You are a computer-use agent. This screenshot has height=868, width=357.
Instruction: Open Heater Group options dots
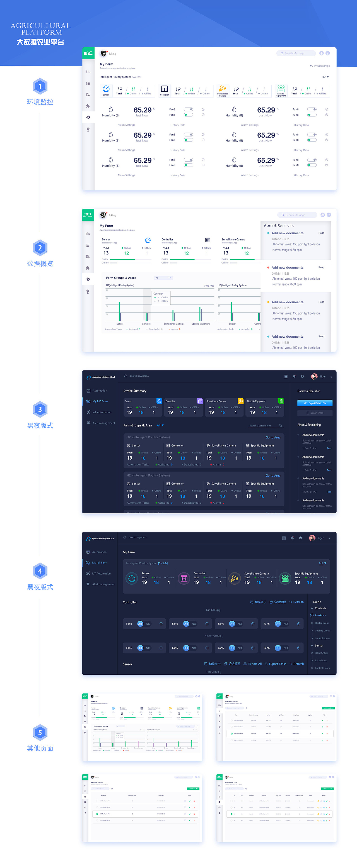point(222,636)
